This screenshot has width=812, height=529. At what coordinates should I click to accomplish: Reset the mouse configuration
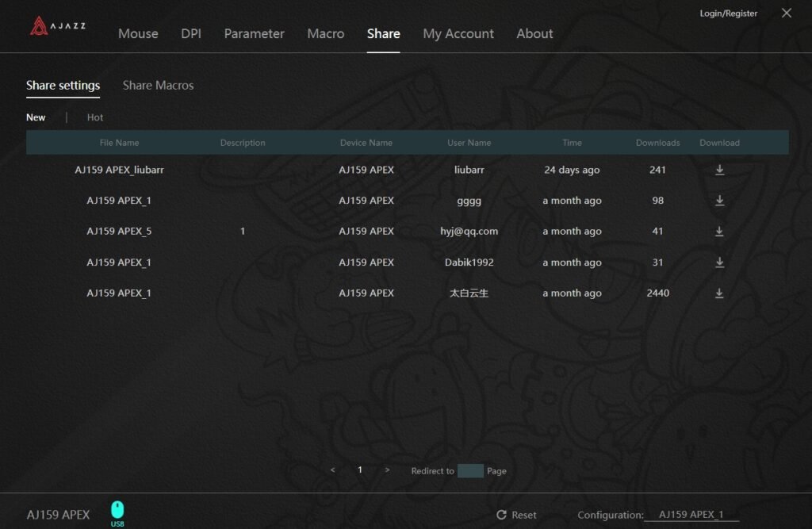516,515
